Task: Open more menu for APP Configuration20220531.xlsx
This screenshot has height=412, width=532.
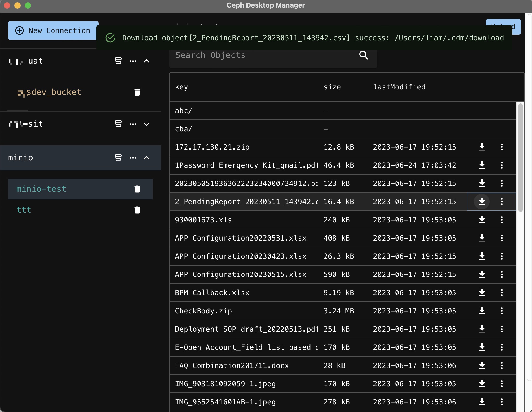Action: tap(502, 238)
